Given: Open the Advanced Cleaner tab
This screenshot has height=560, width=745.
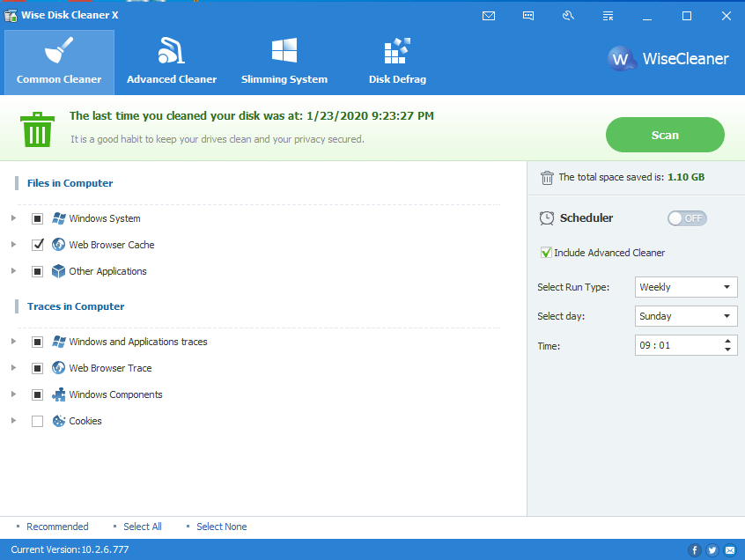Looking at the screenshot, I should [172, 63].
